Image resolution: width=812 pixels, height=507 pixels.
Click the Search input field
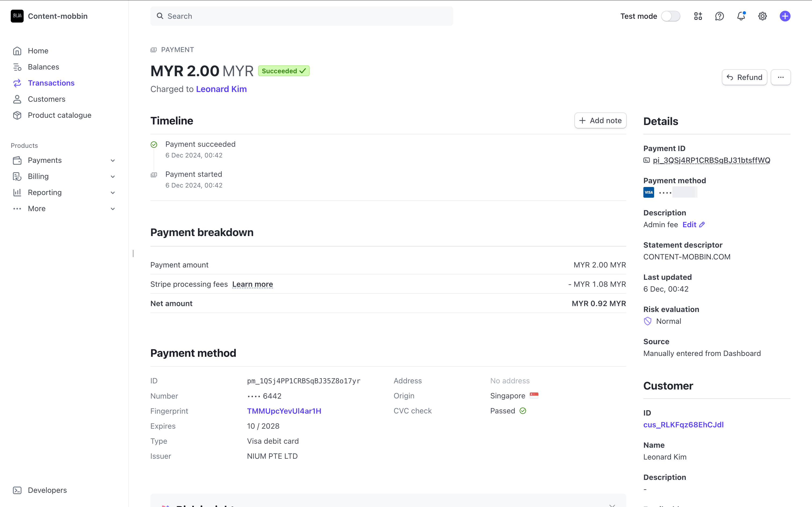point(302,16)
